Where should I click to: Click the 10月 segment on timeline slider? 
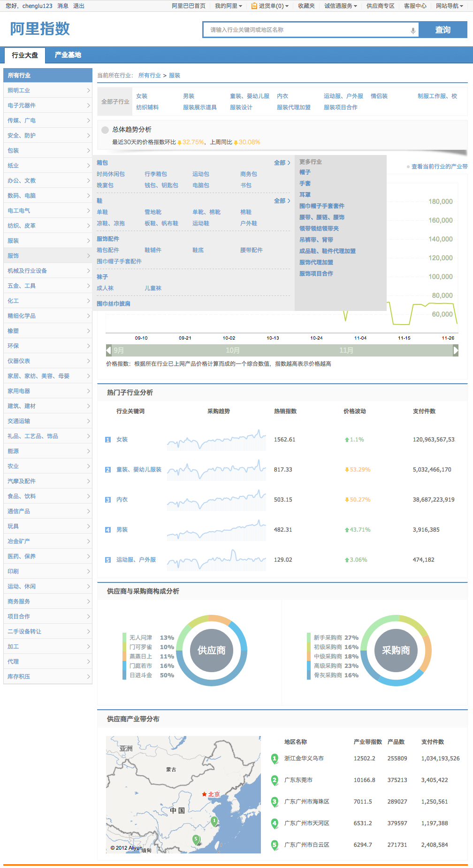[x=233, y=350]
